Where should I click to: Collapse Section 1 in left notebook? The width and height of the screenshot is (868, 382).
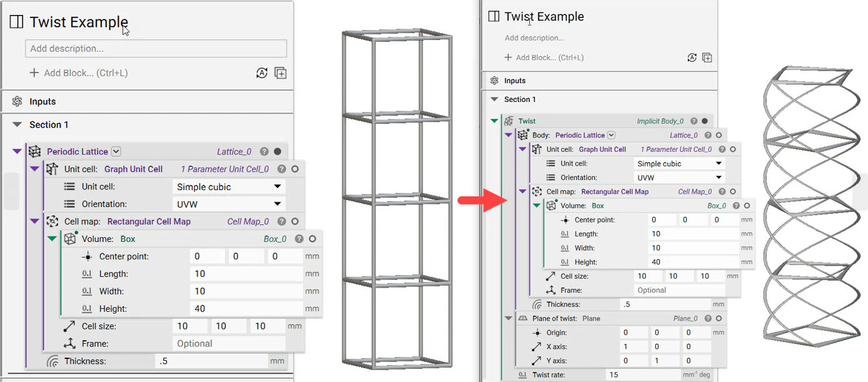pos(17,125)
